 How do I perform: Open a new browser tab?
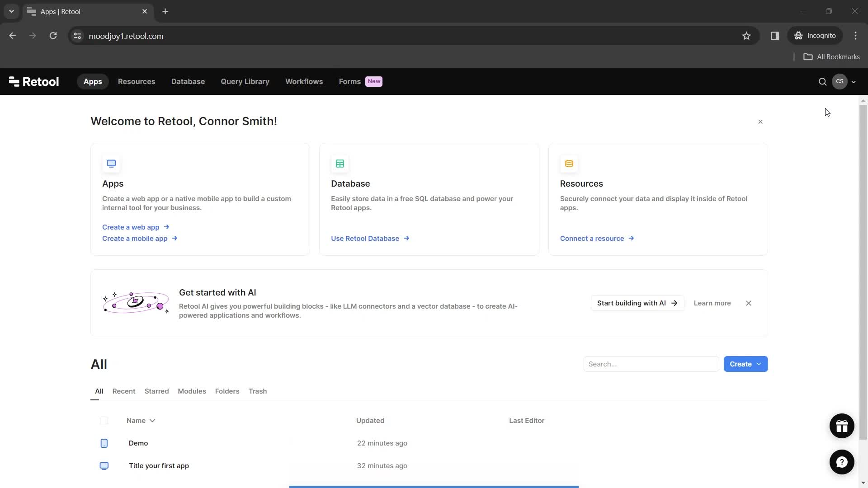(165, 11)
